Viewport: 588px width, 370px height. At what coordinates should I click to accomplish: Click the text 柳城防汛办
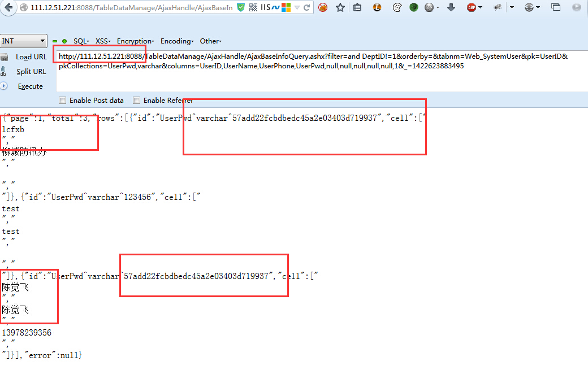[x=24, y=151]
